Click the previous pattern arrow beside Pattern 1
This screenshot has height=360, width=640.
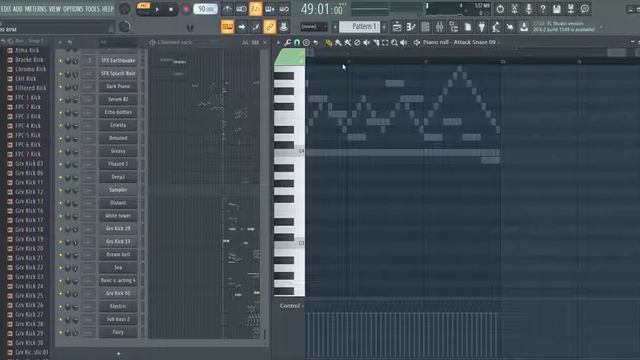(x=335, y=27)
